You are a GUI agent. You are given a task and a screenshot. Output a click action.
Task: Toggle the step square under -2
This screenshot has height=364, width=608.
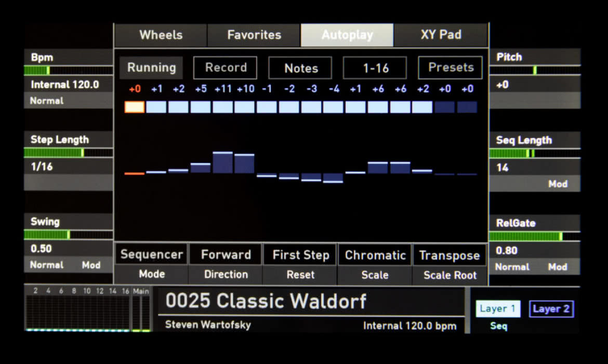click(x=289, y=107)
